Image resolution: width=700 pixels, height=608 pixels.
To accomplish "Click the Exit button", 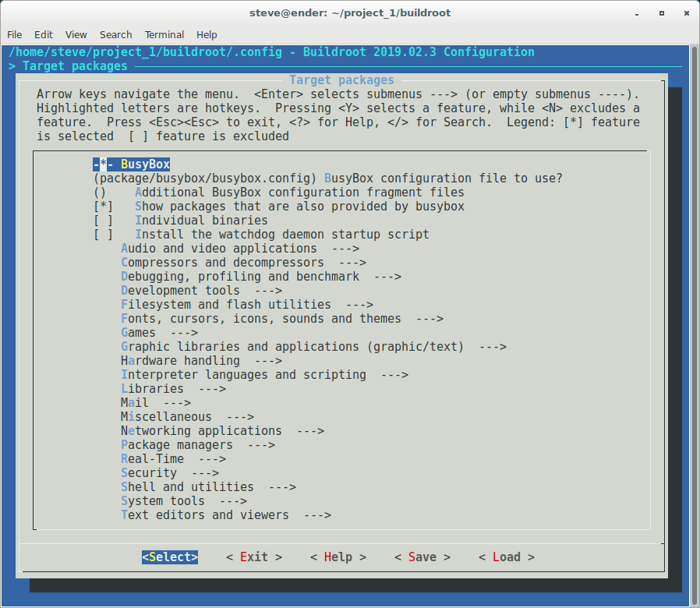I will tap(254, 557).
